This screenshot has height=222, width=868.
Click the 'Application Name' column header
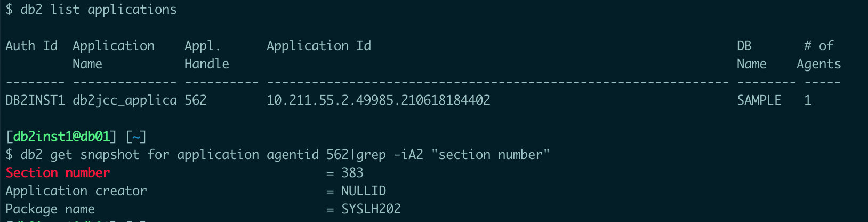click(114, 55)
